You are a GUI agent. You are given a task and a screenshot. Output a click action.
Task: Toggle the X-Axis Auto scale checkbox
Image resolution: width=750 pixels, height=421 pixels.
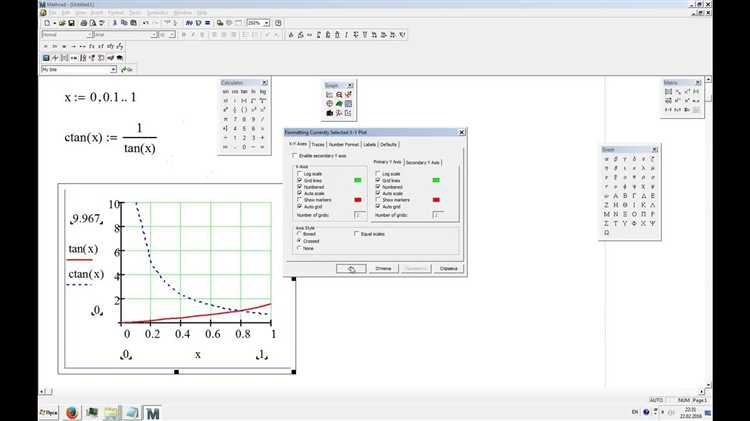coord(299,193)
